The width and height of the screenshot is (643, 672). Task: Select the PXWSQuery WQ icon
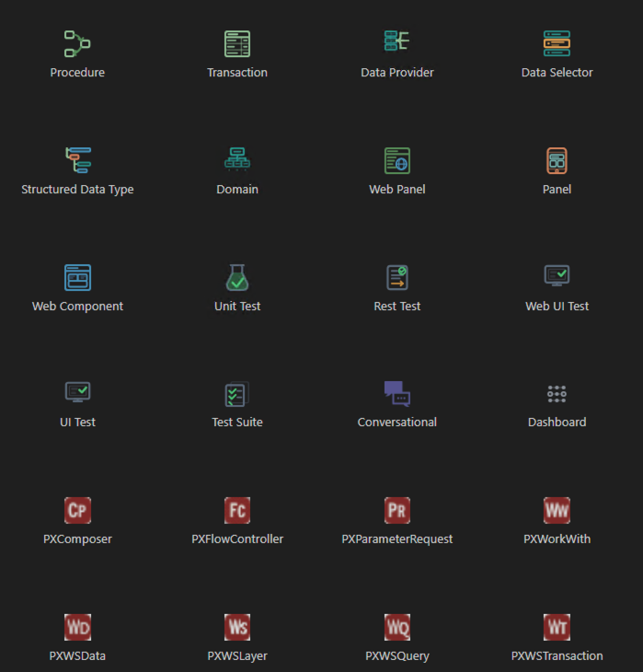(x=397, y=628)
